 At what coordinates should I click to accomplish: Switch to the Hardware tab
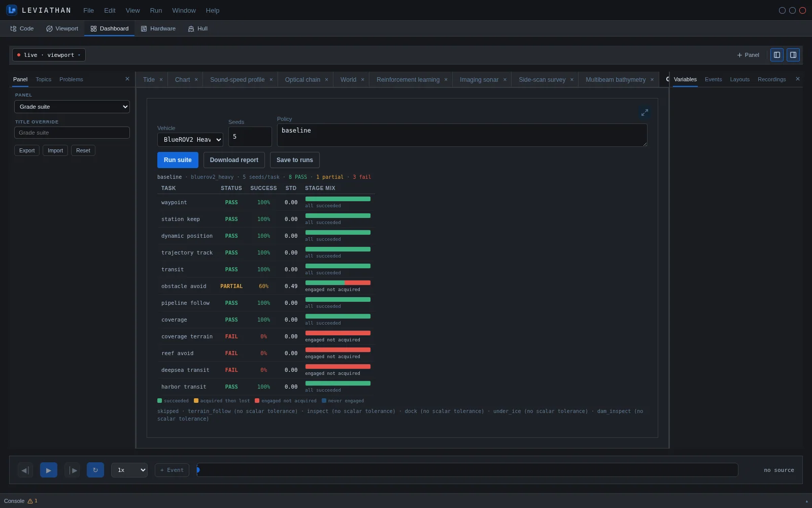tap(158, 28)
